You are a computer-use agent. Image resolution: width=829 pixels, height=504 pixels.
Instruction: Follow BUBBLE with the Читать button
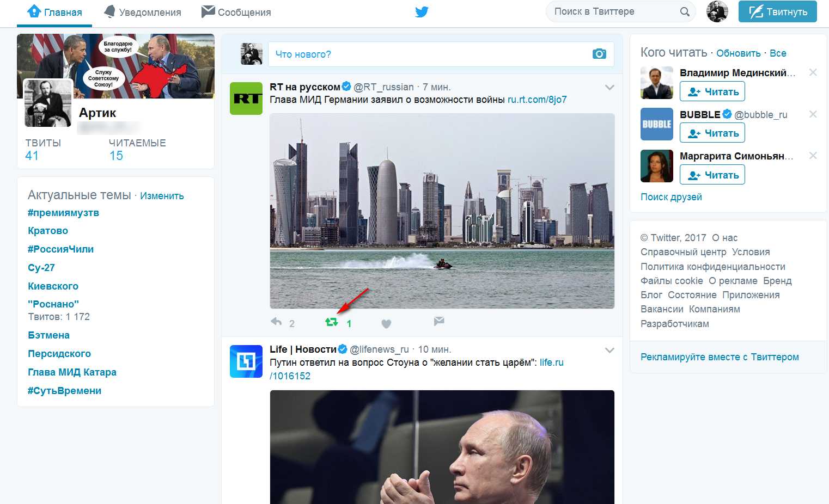(712, 133)
